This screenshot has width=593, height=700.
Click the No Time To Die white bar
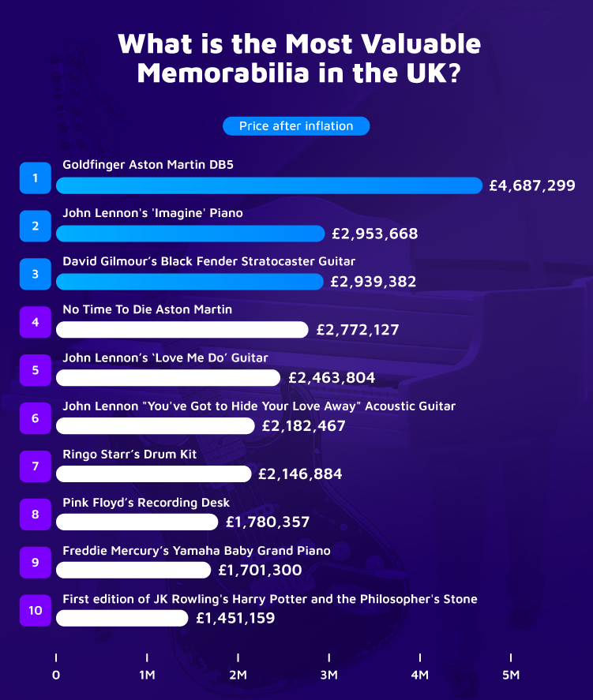coord(182,330)
